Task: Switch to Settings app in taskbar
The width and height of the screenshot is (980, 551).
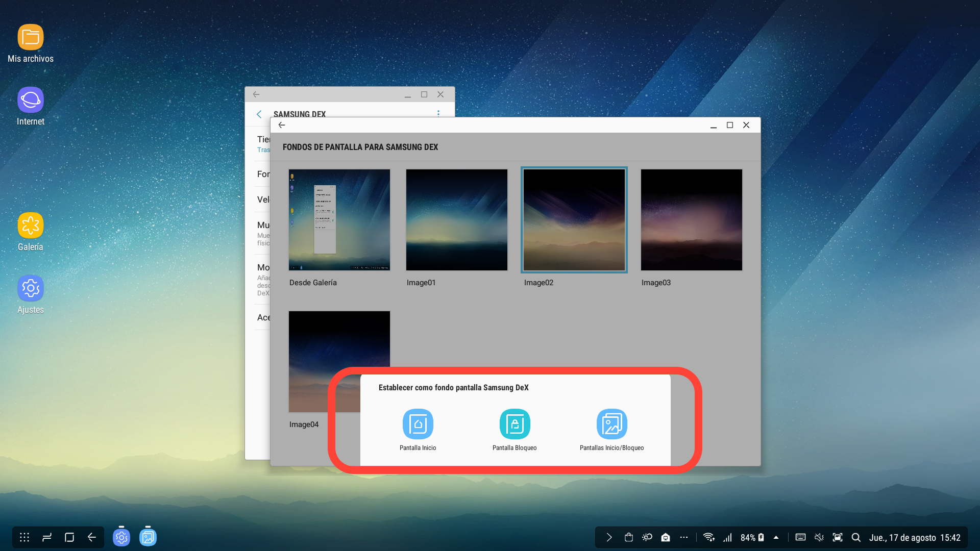Action: pos(121,537)
